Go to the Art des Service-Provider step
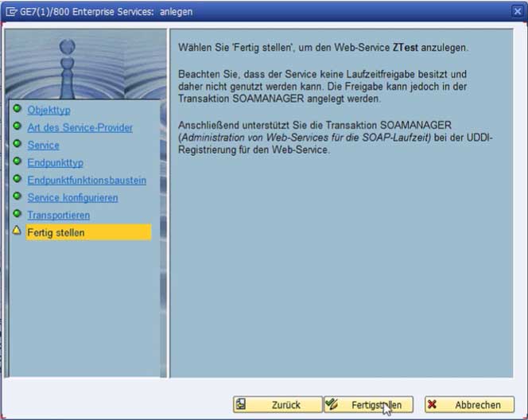The image size is (528, 420). click(x=80, y=127)
